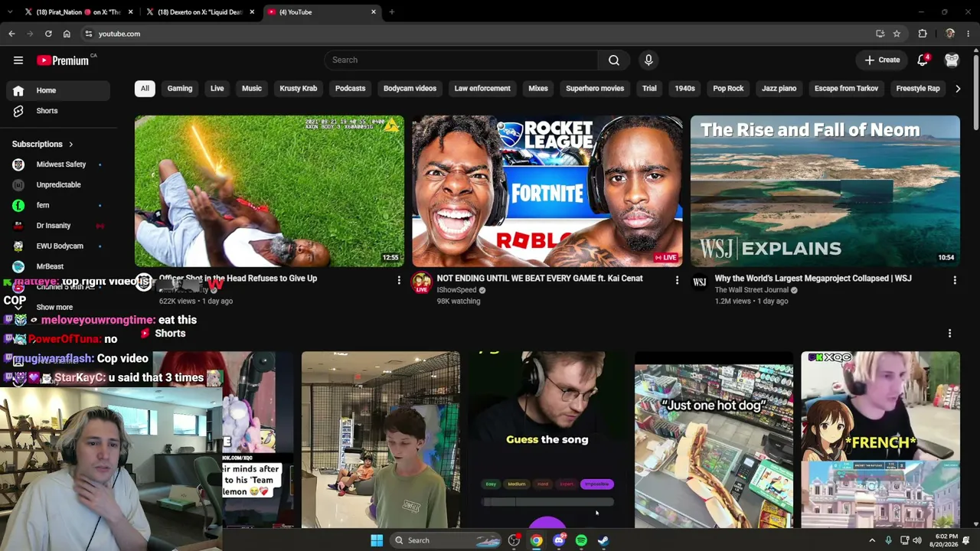Viewport: 980px width, 551px height.
Task: Open video title NOT ENDING UNTIL WE BEAT EVERY GAME
Action: (540, 279)
